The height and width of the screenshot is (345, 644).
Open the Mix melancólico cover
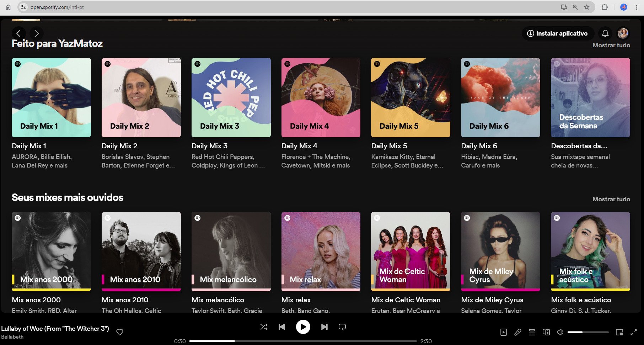click(231, 251)
